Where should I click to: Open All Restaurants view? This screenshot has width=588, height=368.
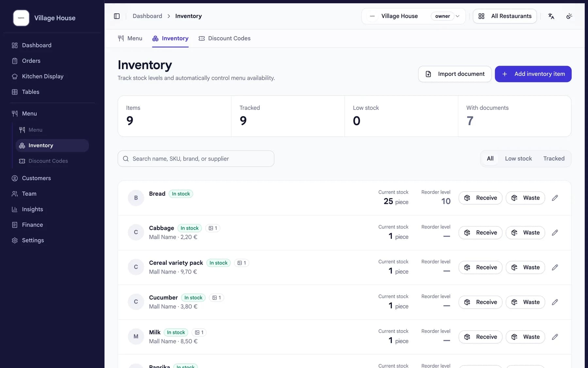(505, 16)
